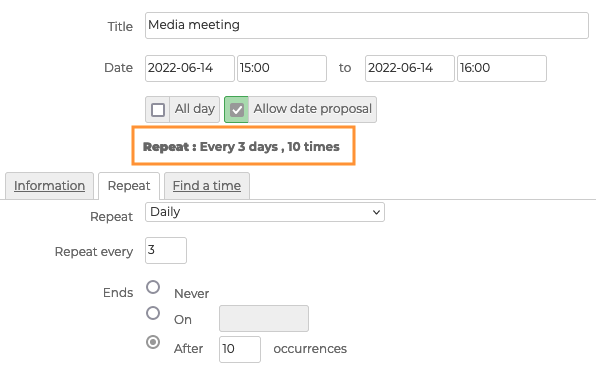Open the Repeat frequency dropdown set to Daily
Image resolution: width=596 pixels, height=374 pixels.
coord(265,212)
